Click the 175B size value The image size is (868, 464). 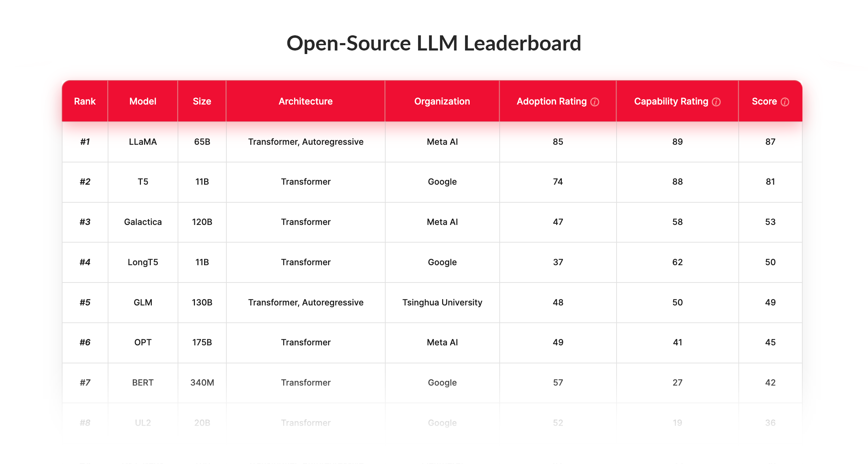click(x=202, y=342)
